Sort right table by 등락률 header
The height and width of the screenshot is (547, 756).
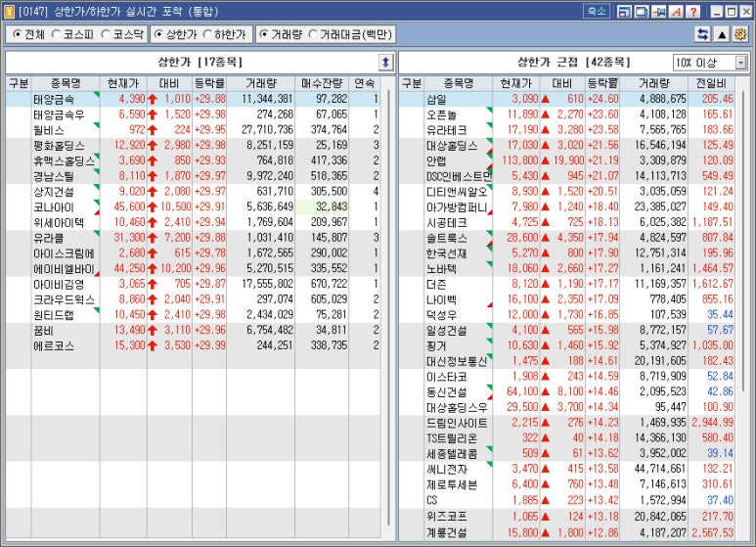602,83
